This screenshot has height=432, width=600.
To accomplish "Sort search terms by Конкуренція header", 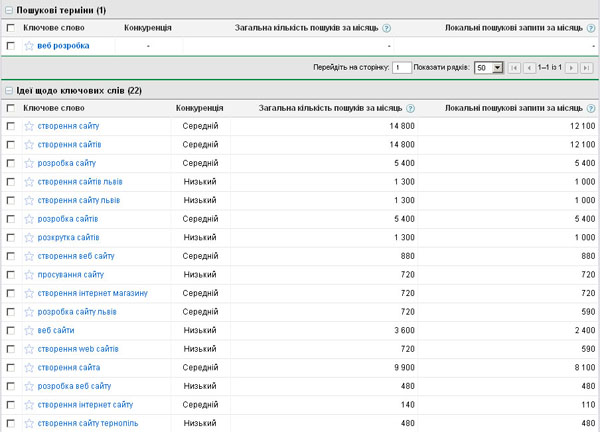I will [x=148, y=28].
